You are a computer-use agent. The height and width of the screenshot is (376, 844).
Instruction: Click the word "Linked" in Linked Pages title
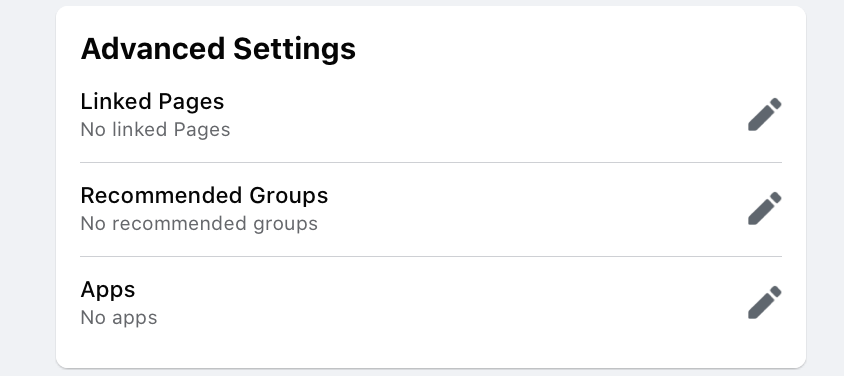(116, 101)
